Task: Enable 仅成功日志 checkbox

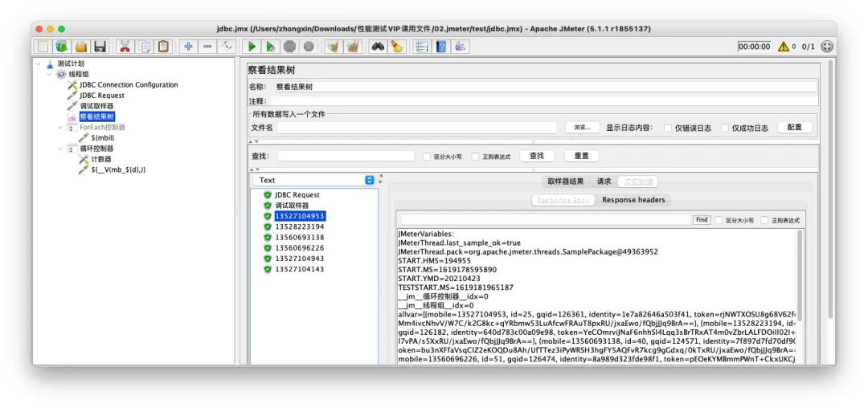Action: (725, 128)
